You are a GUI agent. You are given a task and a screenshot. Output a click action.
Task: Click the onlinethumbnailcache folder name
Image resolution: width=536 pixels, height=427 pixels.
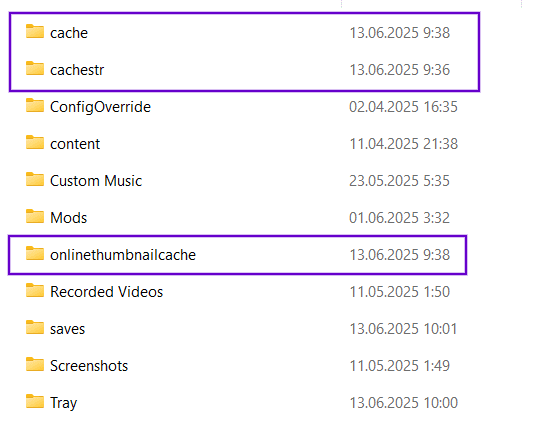tap(123, 255)
